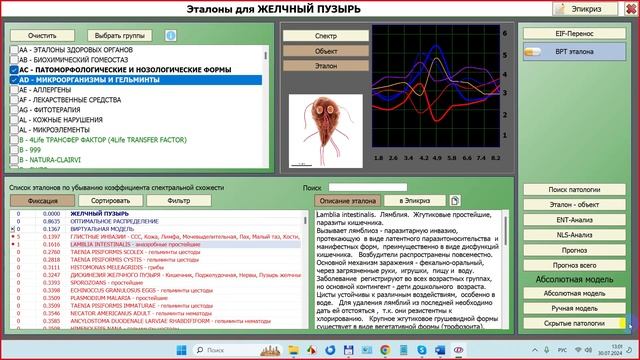Screen dimensions: 640x360
Task: Select the Спектр view button
Action: pos(326,36)
